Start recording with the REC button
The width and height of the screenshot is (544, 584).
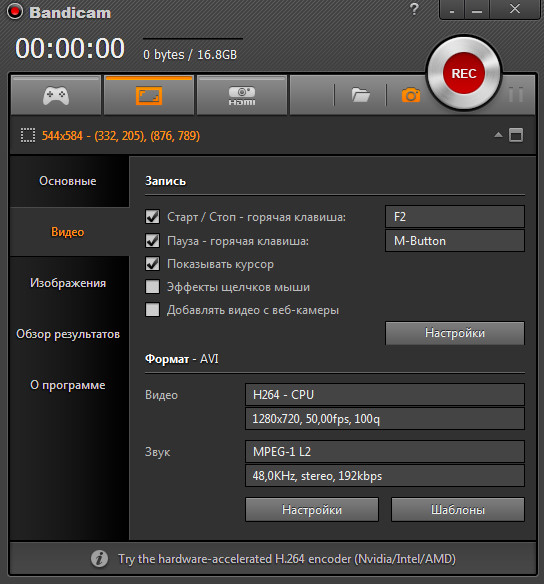point(464,73)
